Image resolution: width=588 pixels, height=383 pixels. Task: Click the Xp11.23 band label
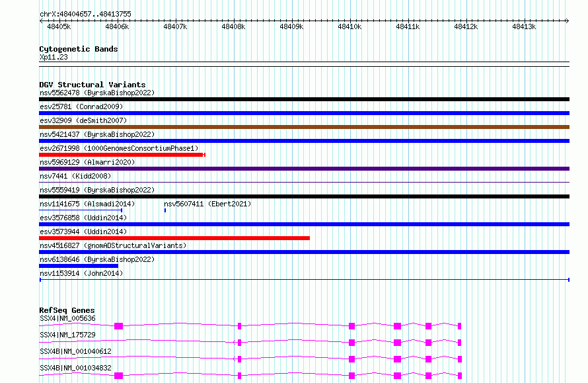click(x=54, y=57)
